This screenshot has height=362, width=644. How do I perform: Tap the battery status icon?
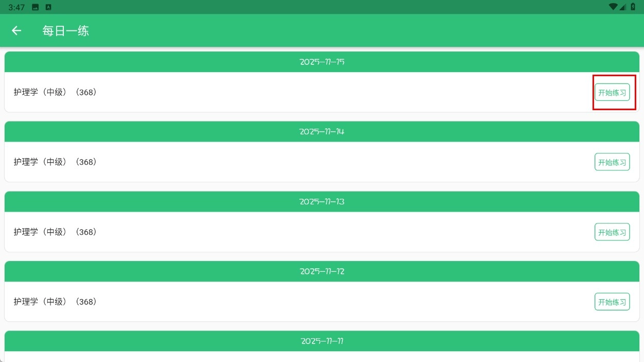tap(633, 7)
